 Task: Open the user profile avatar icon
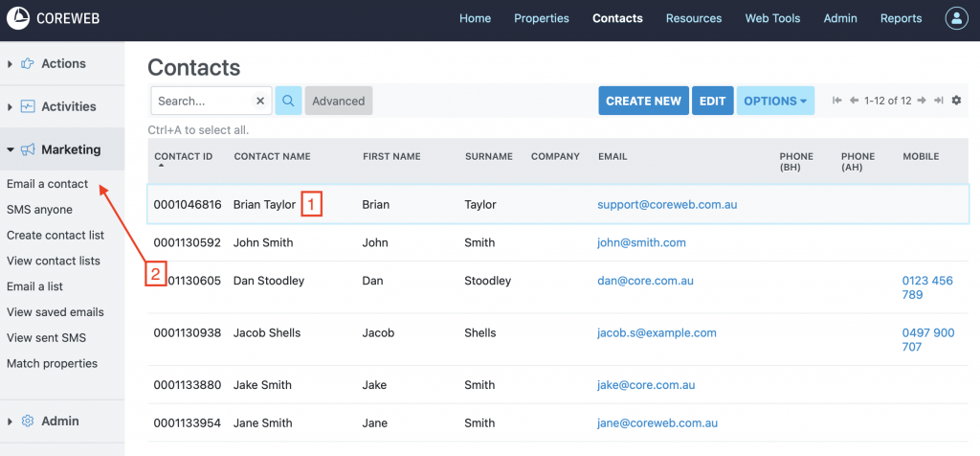click(956, 18)
